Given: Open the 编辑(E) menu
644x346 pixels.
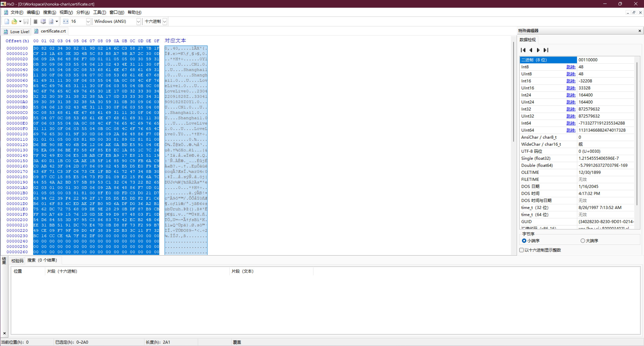Looking at the screenshot, I should [x=33, y=12].
